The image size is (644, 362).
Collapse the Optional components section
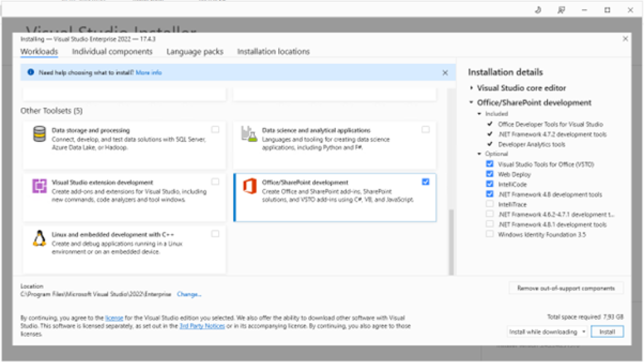[479, 154]
